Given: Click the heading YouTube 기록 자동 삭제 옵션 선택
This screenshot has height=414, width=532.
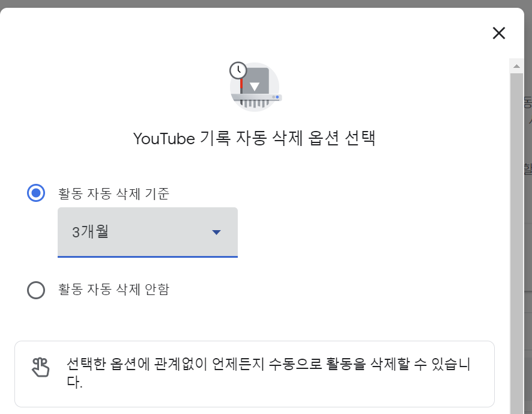Looking at the screenshot, I should [254, 138].
